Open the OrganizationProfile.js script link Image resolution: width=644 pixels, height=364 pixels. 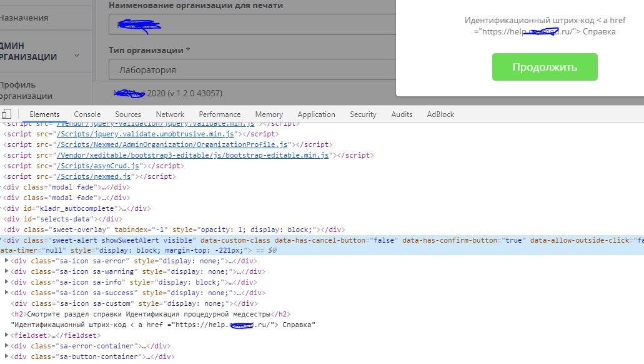[172, 144]
